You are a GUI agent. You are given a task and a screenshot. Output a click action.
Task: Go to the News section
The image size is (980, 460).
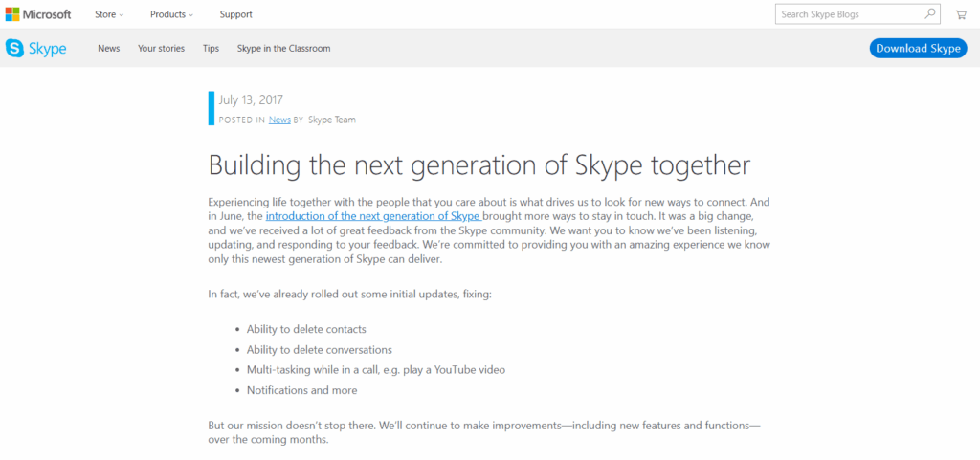pos(109,48)
